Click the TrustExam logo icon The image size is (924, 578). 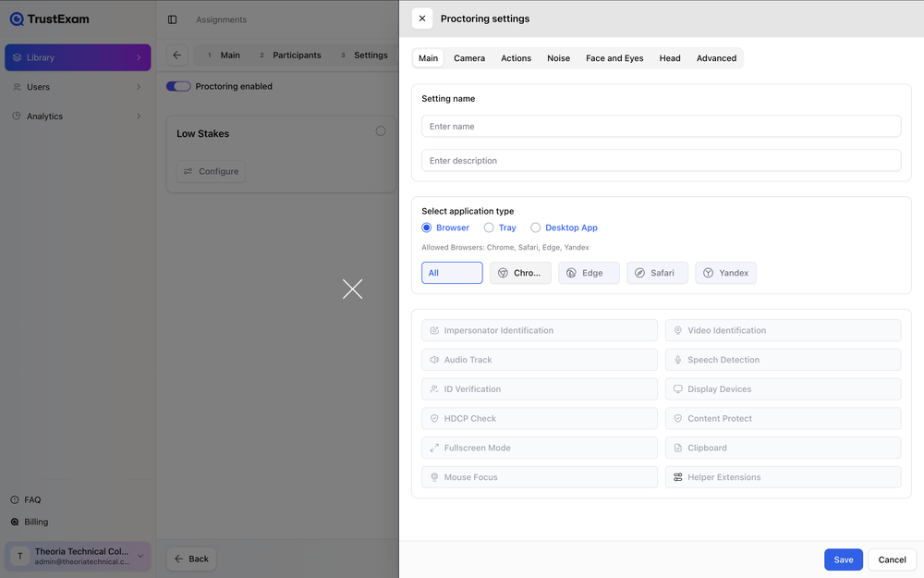click(17, 18)
